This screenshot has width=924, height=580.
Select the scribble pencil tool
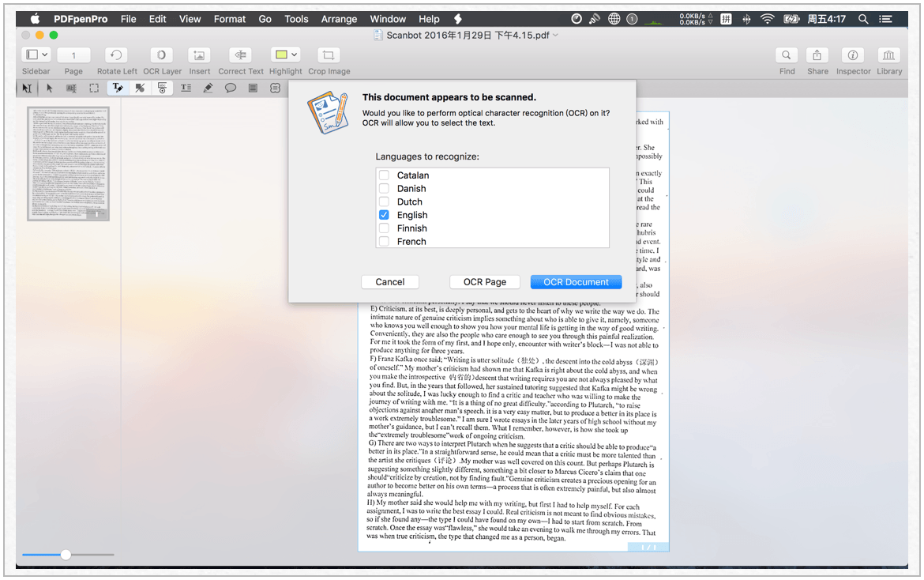(x=208, y=88)
